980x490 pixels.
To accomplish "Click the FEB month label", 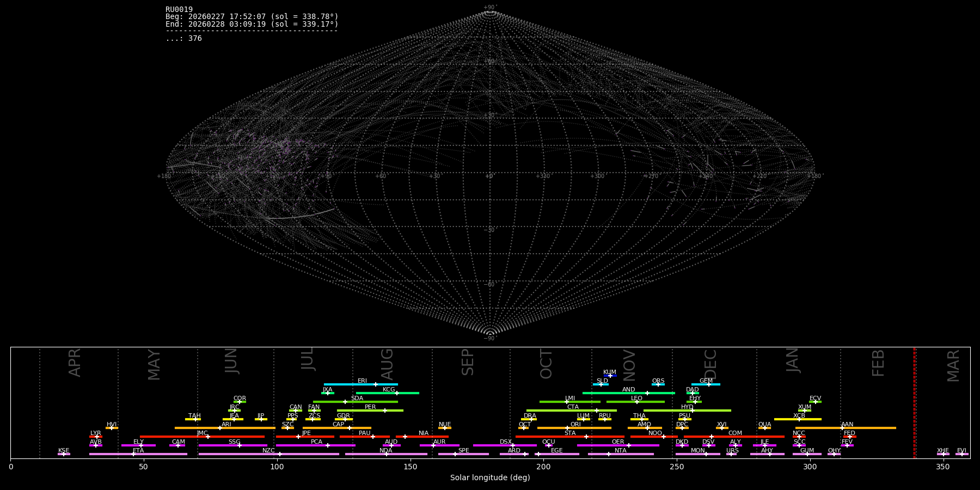I will pos(878,363).
